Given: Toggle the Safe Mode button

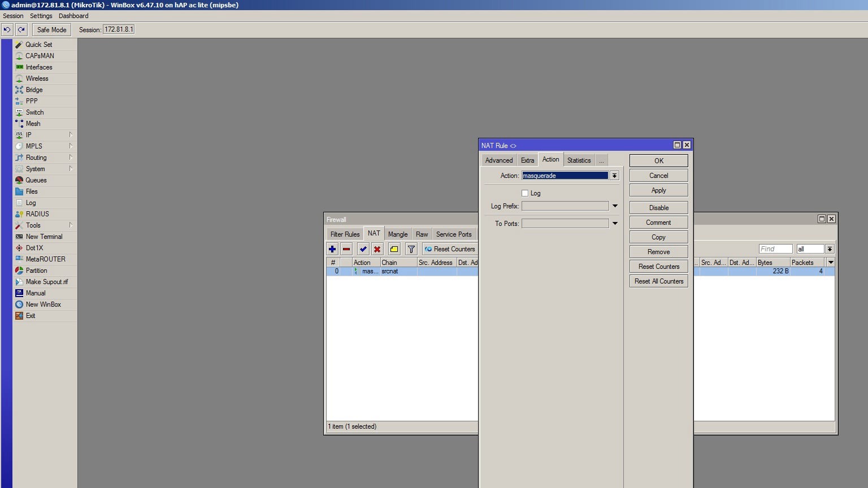Looking at the screenshot, I should point(51,29).
